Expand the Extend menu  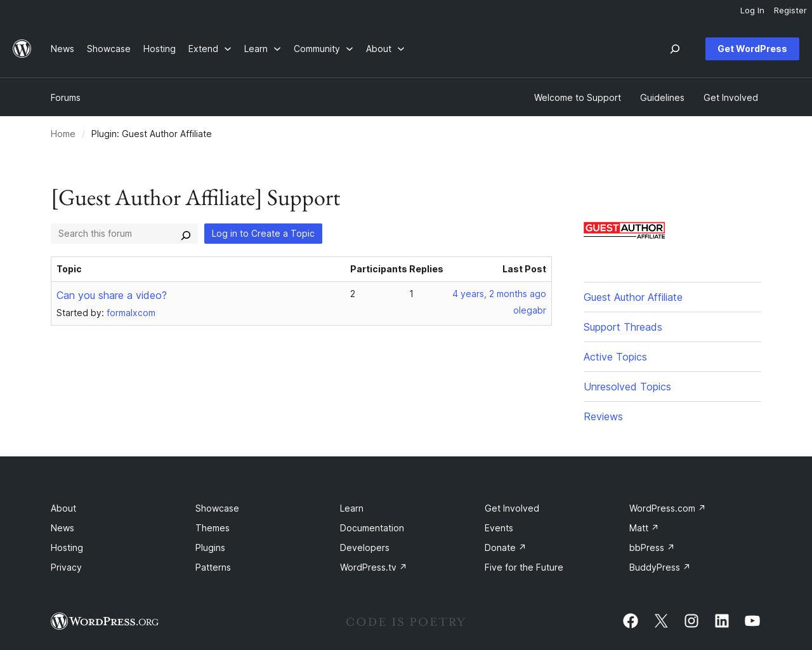pyautogui.click(x=209, y=49)
